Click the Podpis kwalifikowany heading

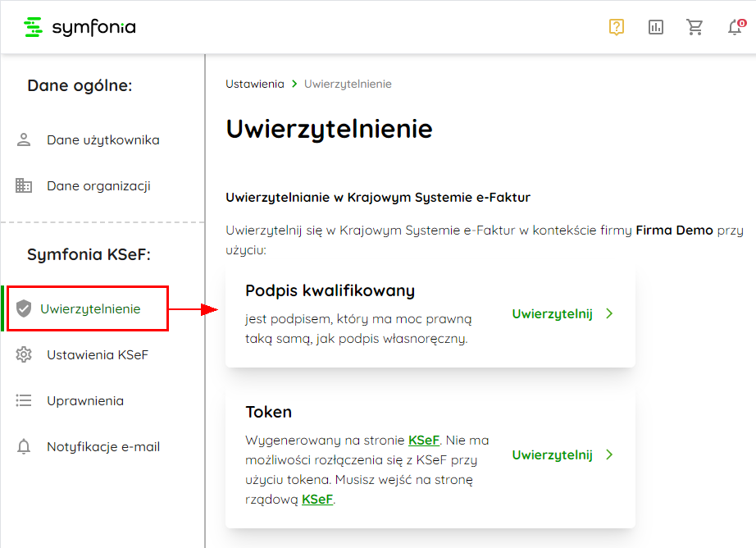(330, 291)
